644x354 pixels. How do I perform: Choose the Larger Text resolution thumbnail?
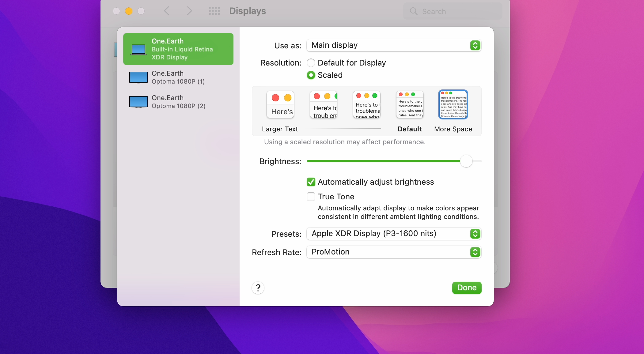click(280, 105)
